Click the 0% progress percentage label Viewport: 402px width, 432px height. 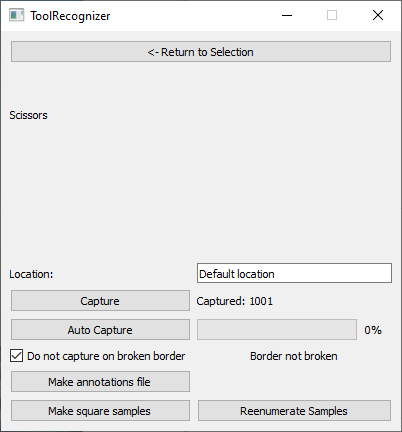(373, 330)
